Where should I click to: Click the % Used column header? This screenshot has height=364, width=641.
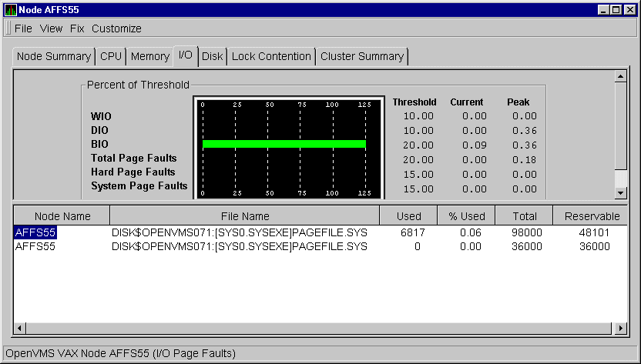(x=465, y=216)
